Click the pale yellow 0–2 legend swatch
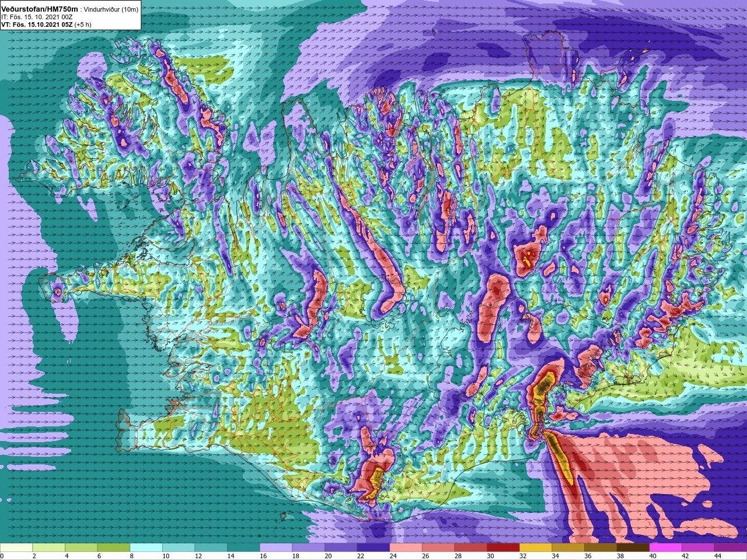The image size is (747, 560). click(x=16, y=548)
